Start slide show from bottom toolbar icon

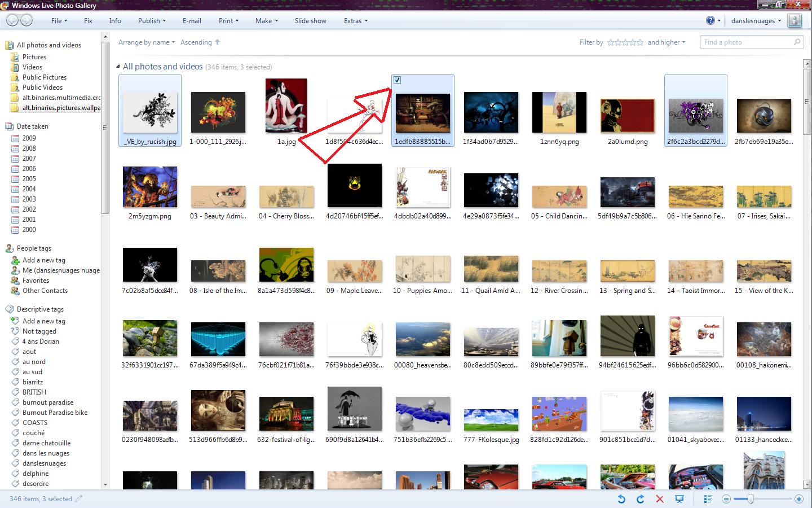click(679, 499)
